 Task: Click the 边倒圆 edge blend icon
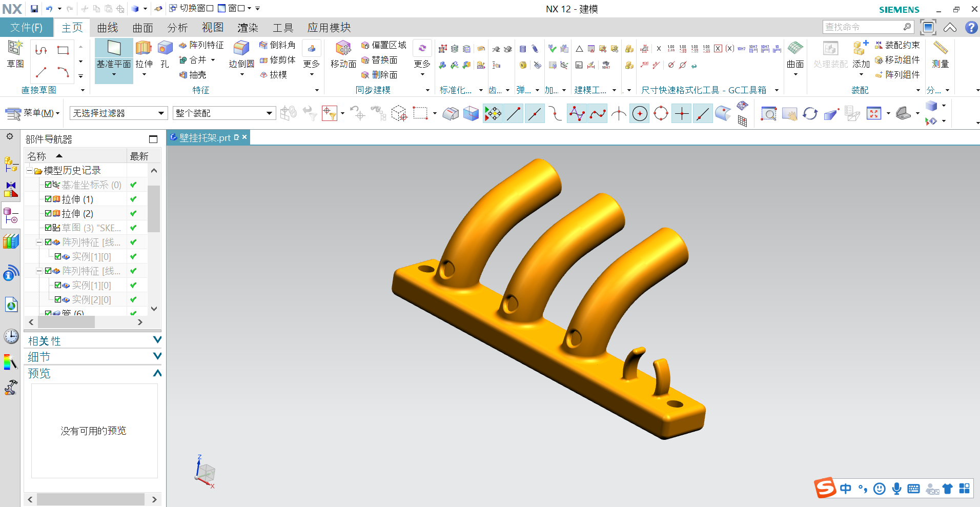coord(241,48)
